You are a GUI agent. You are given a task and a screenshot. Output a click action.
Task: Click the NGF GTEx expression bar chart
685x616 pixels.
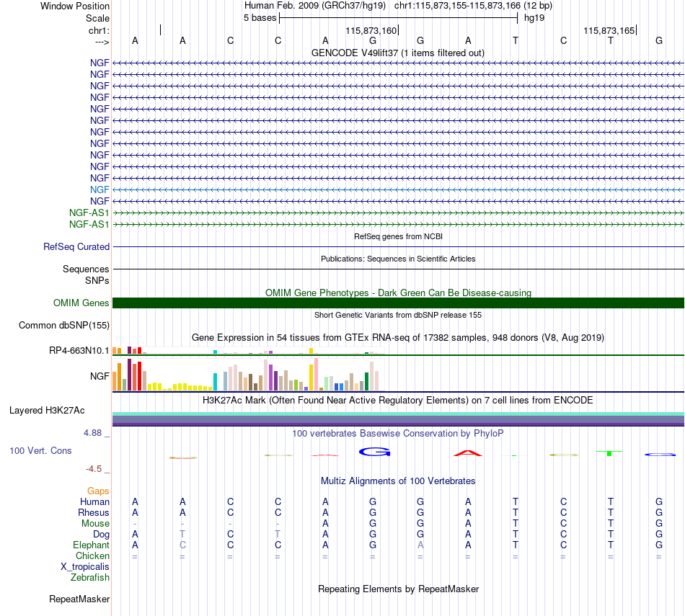click(x=249, y=374)
